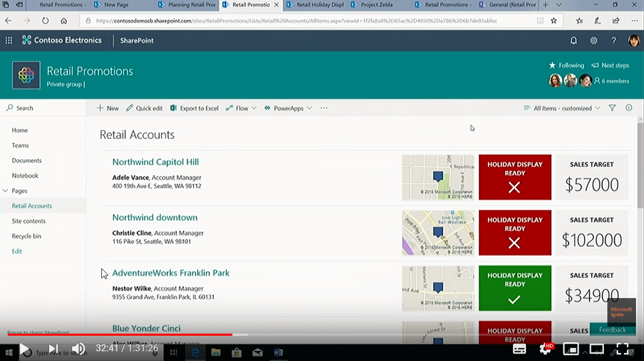
Task: Open the app launcher waffle icon
Action: [x=9, y=41]
